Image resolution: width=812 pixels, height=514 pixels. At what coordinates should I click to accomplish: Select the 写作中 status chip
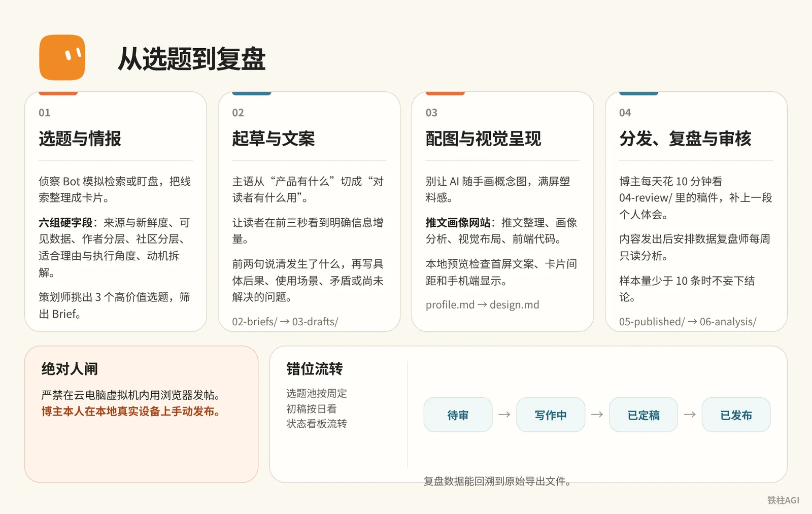551,415
